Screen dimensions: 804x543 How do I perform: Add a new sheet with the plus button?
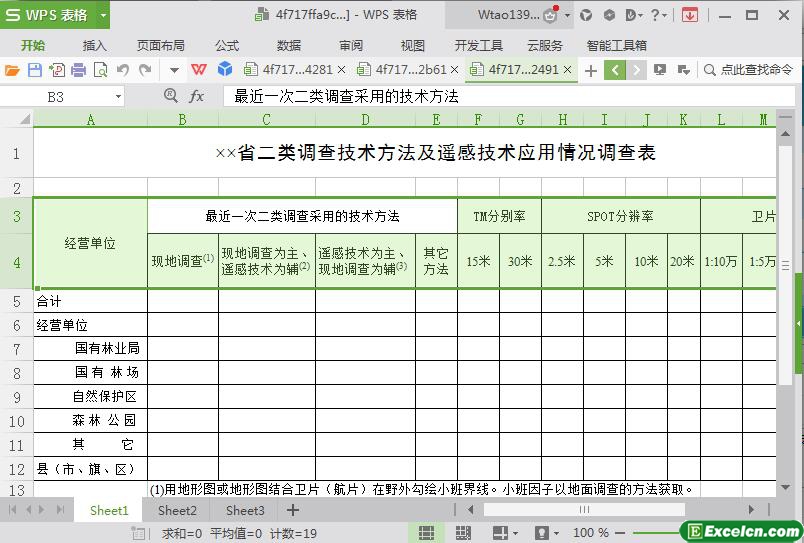[x=293, y=510]
